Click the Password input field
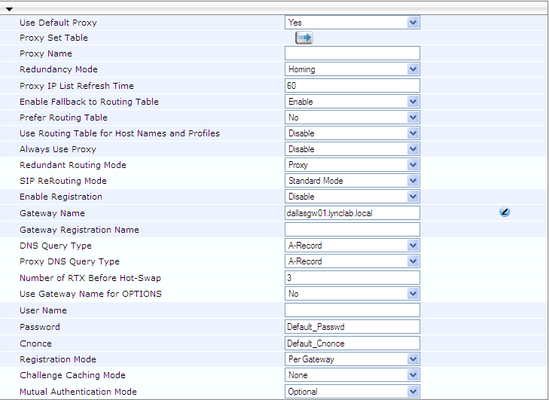Viewport: 549px width, 400px height. [x=352, y=326]
